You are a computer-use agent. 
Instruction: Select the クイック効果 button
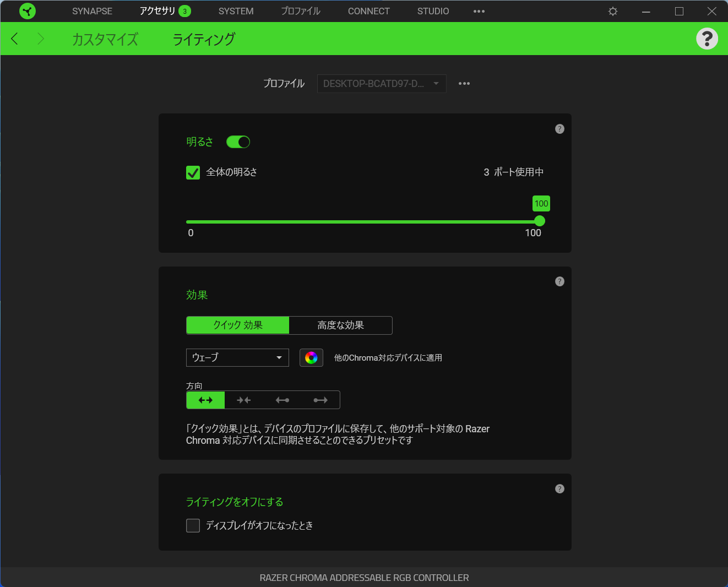(238, 325)
